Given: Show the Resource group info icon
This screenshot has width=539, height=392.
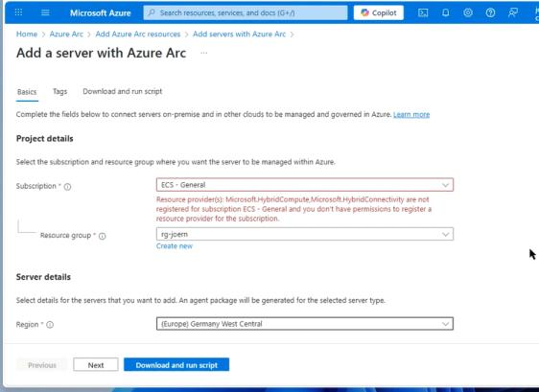Looking at the screenshot, I should pos(102,236).
